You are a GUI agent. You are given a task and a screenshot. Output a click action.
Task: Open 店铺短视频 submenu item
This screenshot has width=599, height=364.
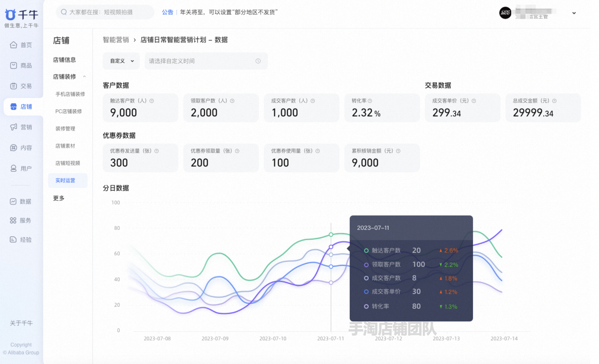pos(68,163)
